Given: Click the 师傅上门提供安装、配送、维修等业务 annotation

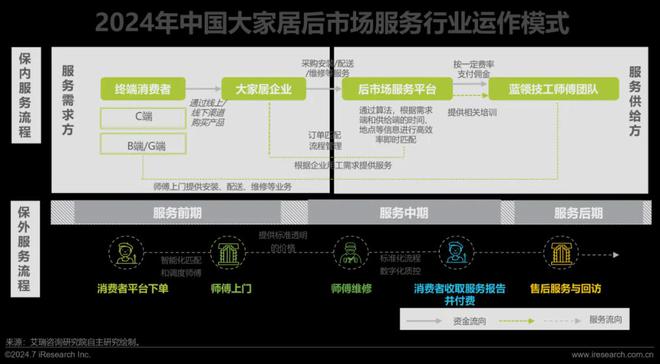Looking at the screenshot, I should click(222, 187).
